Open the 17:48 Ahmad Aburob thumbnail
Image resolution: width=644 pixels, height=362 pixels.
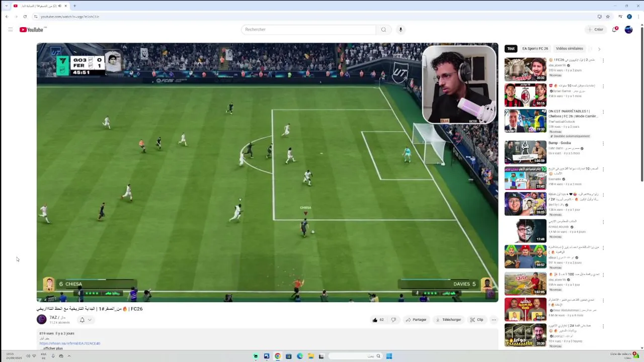pos(525,230)
